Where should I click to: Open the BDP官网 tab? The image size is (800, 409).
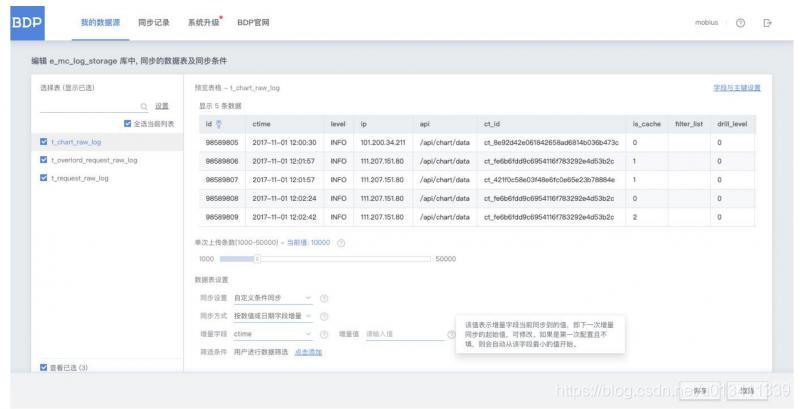[253, 22]
